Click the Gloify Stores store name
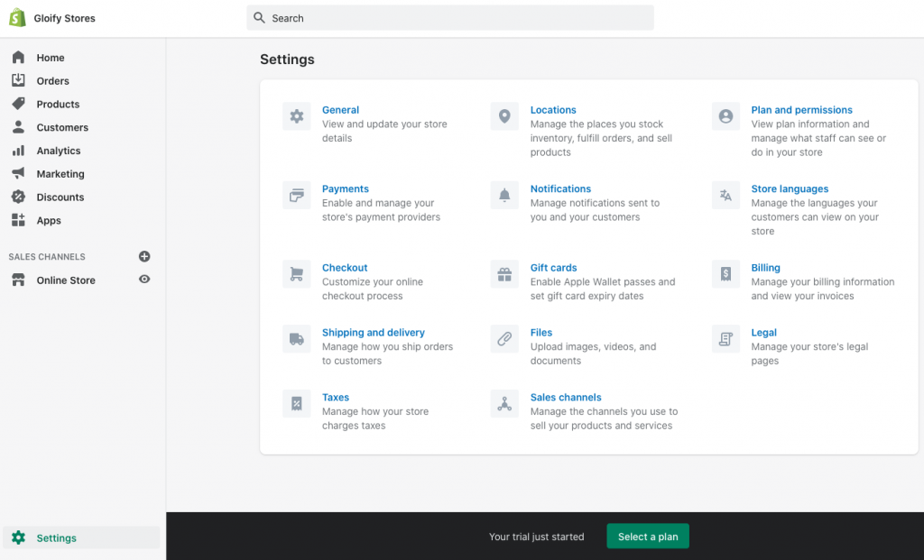The image size is (924, 560). (64, 18)
